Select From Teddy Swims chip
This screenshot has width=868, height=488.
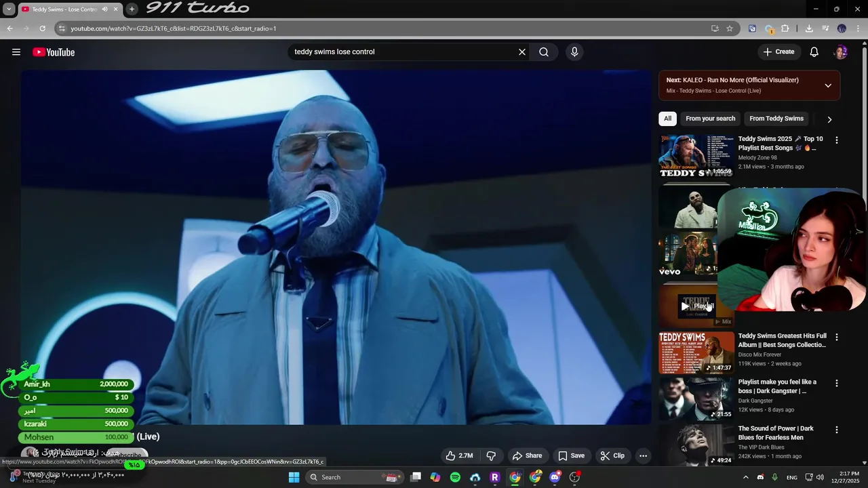[776, 119]
